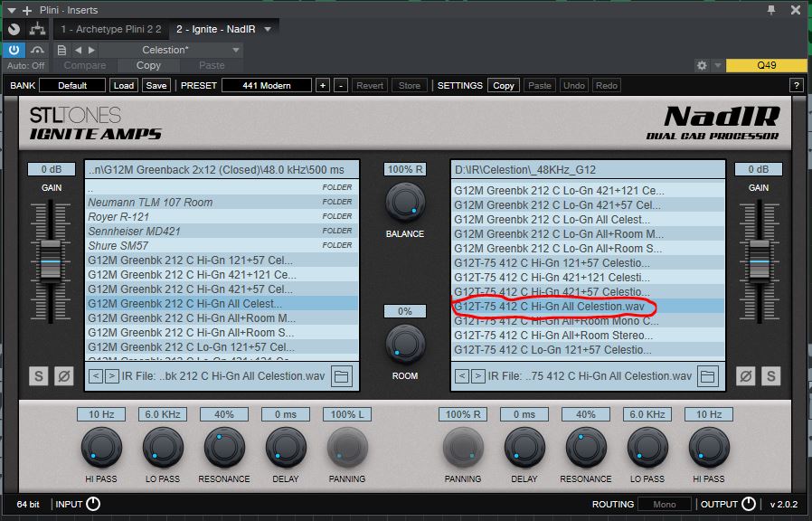
Task: Open the ROUTING Mono selector
Action: click(665, 504)
